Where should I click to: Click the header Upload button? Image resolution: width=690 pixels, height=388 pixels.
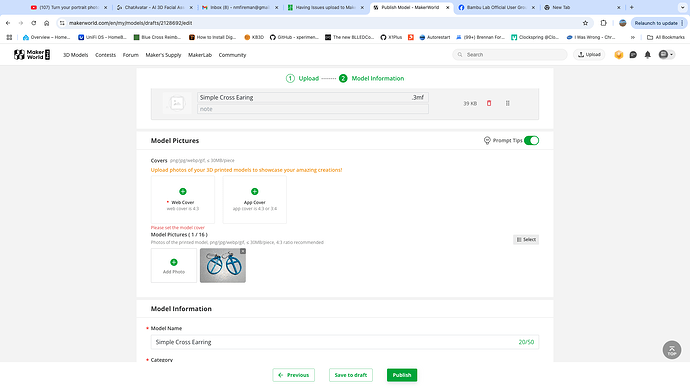tap(589, 55)
